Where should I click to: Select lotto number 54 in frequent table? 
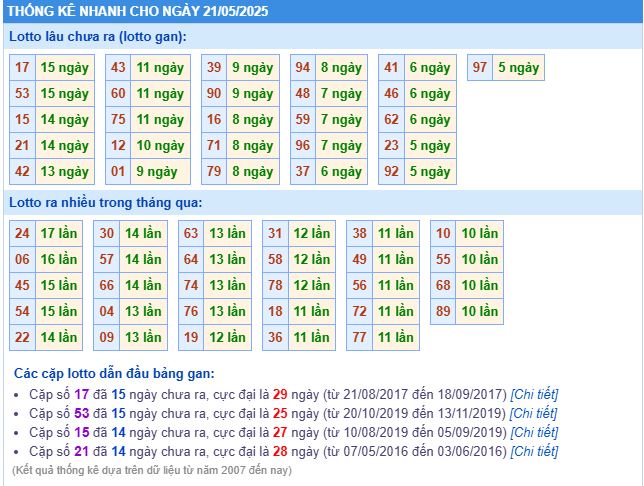(22, 311)
